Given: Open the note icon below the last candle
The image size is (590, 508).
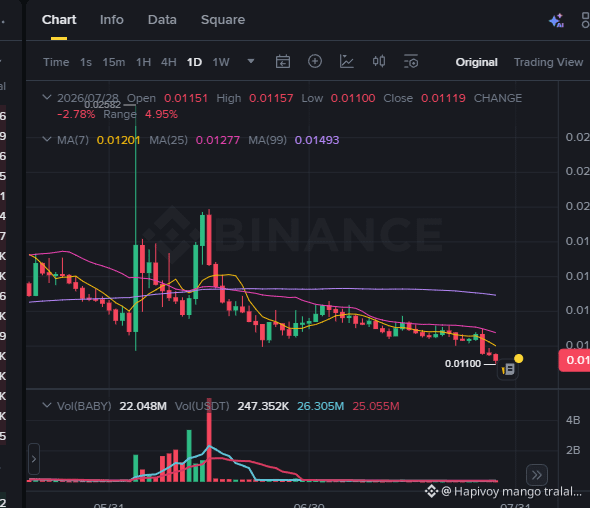Looking at the screenshot, I should click(x=508, y=370).
